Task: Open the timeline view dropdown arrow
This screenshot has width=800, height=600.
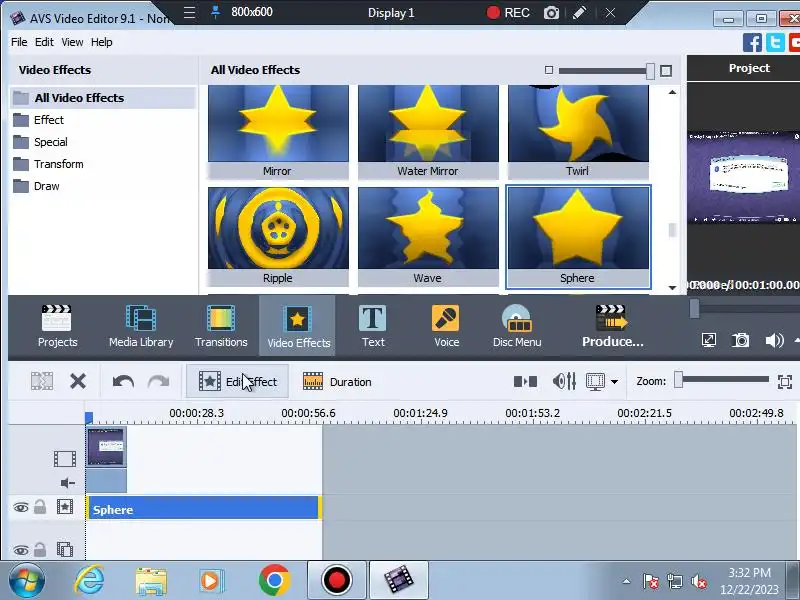Action: (x=614, y=382)
